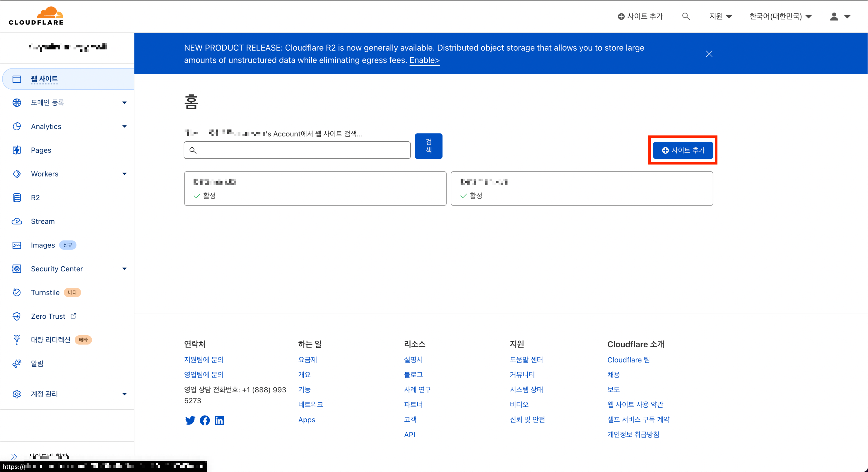The height and width of the screenshot is (472, 868).
Task: Expand the Analytics sidebar section
Action: tap(124, 126)
